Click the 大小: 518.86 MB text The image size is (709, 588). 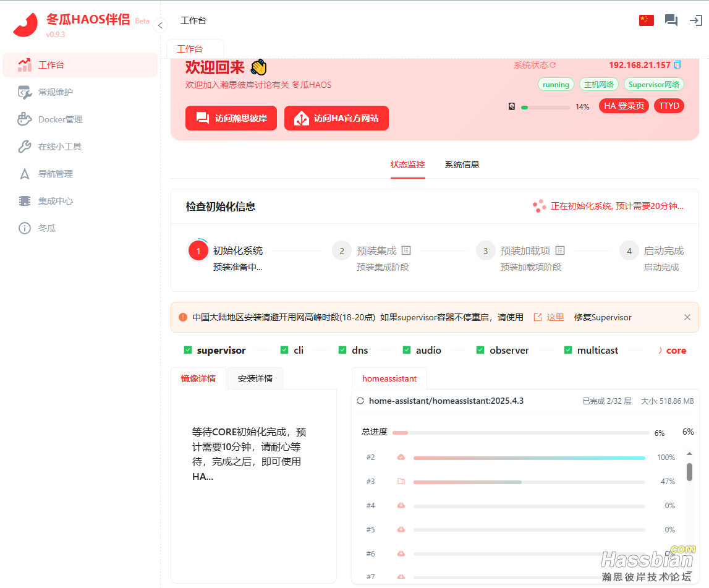[668, 401]
